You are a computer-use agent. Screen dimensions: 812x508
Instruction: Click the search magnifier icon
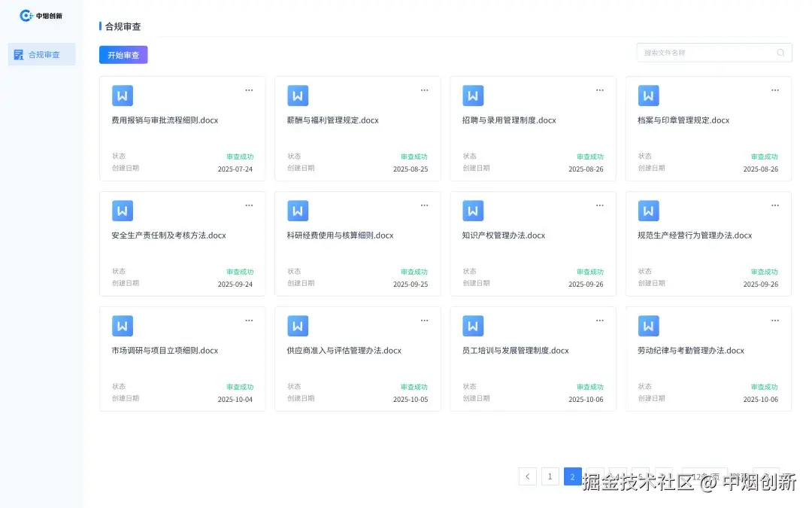pyautogui.click(x=780, y=52)
